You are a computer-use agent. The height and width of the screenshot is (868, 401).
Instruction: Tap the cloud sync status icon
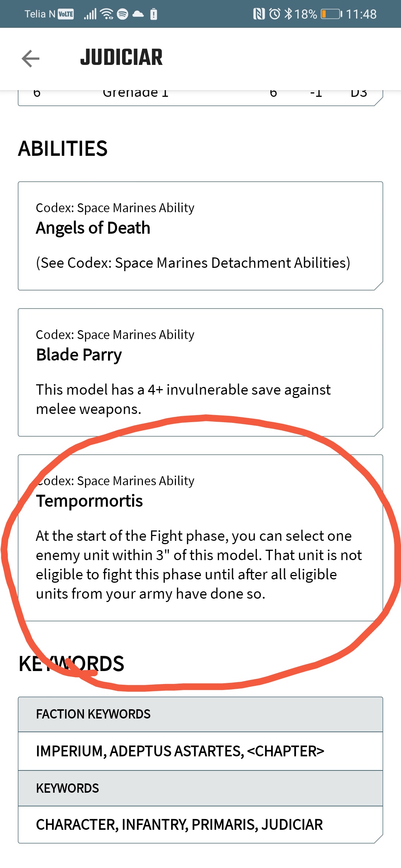point(138,14)
